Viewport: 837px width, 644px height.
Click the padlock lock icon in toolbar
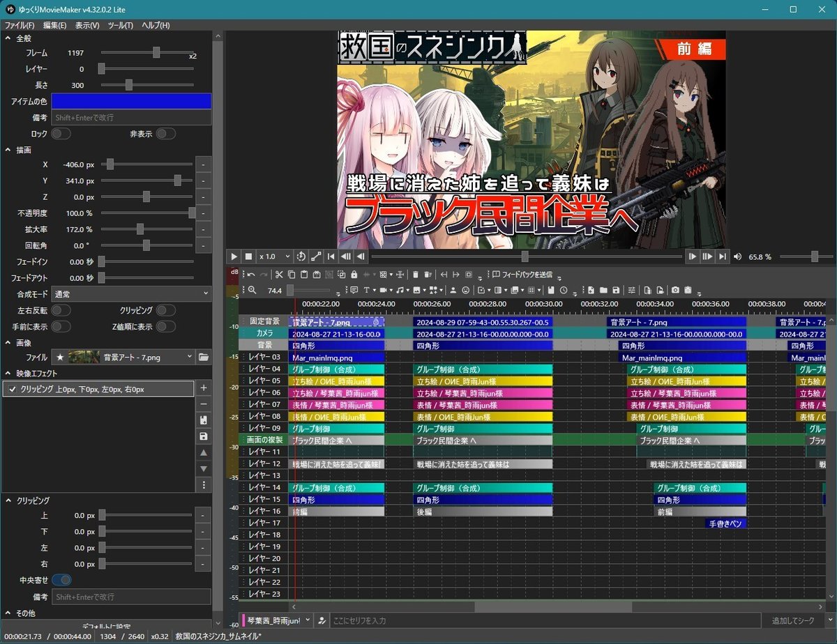coord(354,275)
